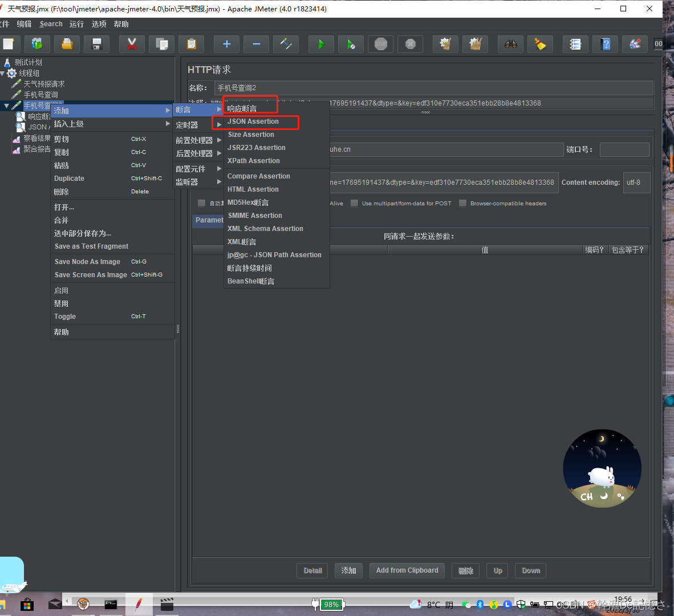Expand the 添加 submenu
This screenshot has height=616, width=674.
pyautogui.click(x=112, y=111)
